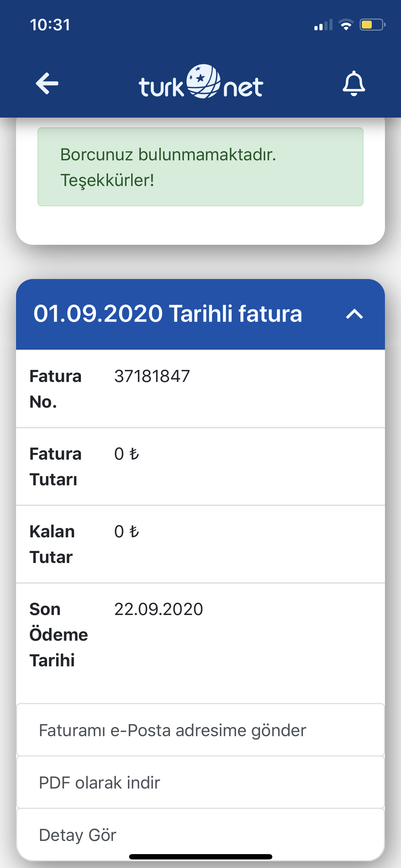Tap the due date 22.09.2020
The image size is (401, 868).
[x=159, y=609]
